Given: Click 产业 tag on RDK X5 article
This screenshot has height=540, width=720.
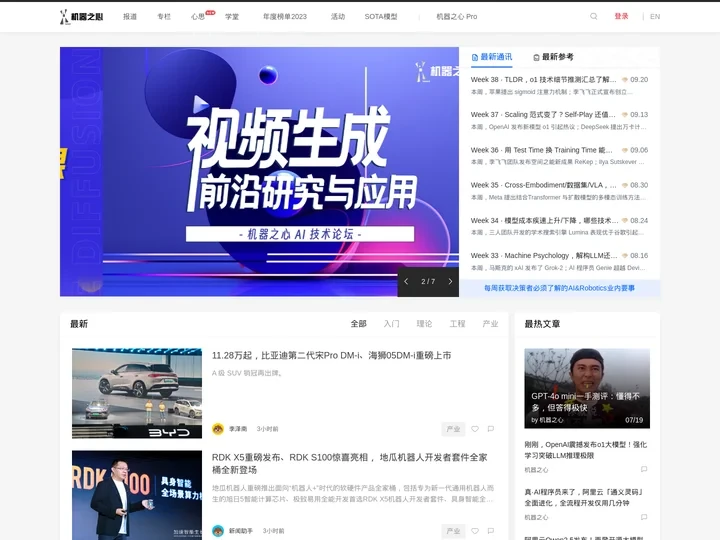Looking at the screenshot, I should click(x=453, y=531).
